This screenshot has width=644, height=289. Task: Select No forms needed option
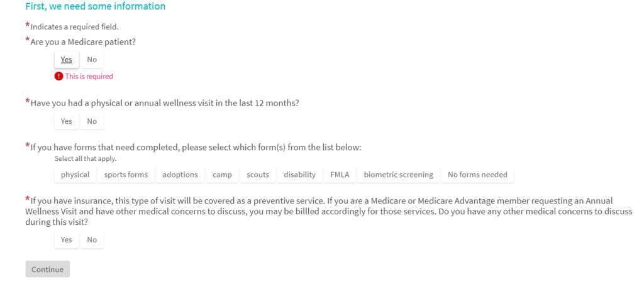(x=477, y=175)
